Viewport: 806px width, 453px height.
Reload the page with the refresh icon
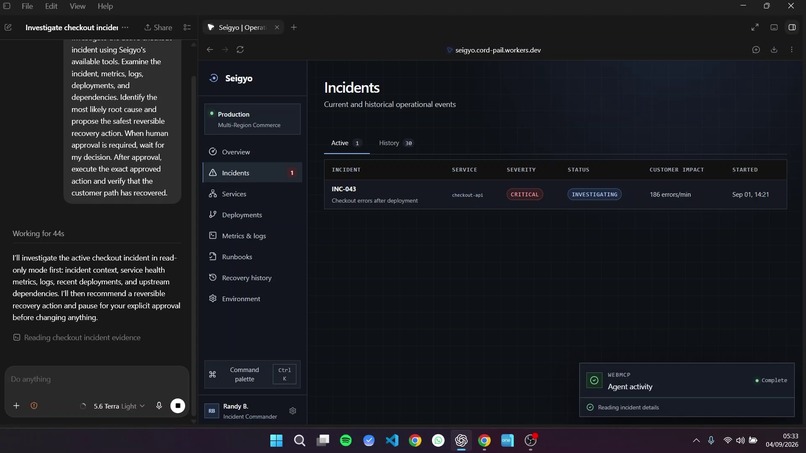[240, 49]
